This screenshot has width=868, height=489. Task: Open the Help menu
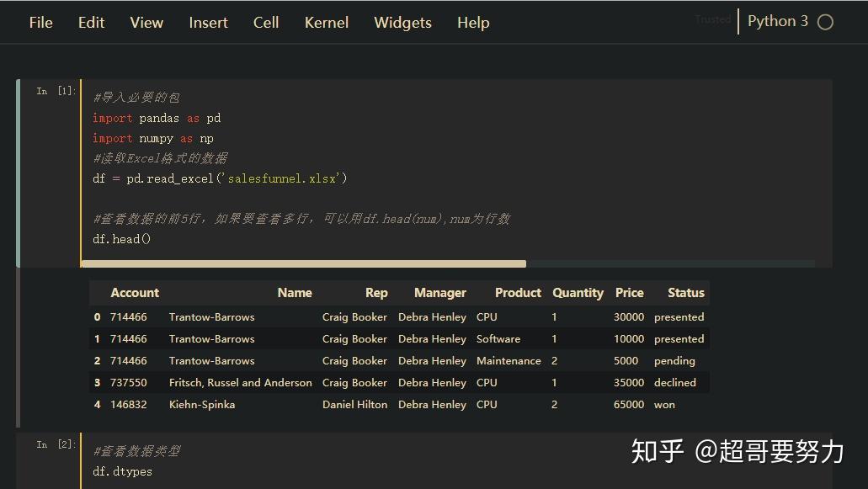pyautogui.click(x=472, y=23)
